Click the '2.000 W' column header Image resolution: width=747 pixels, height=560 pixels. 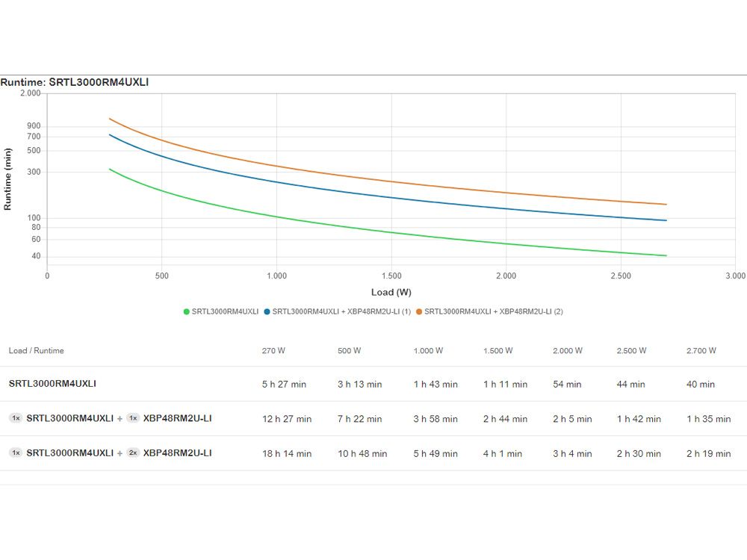coord(568,350)
